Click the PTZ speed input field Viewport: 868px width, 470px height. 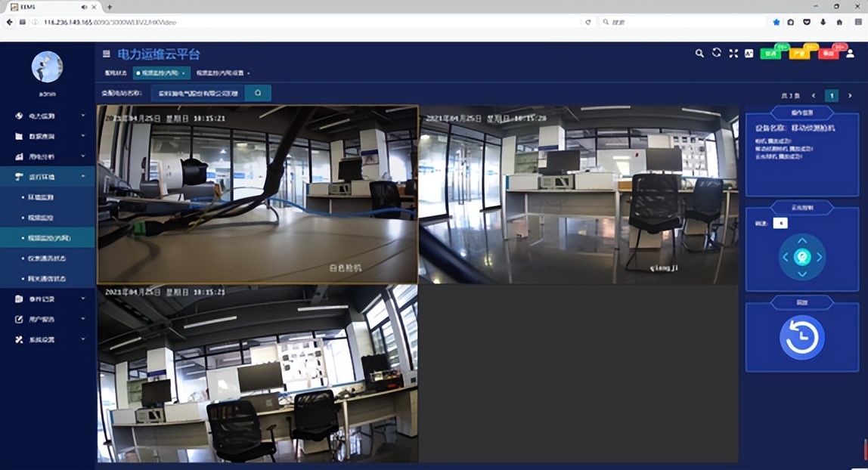pos(780,223)
